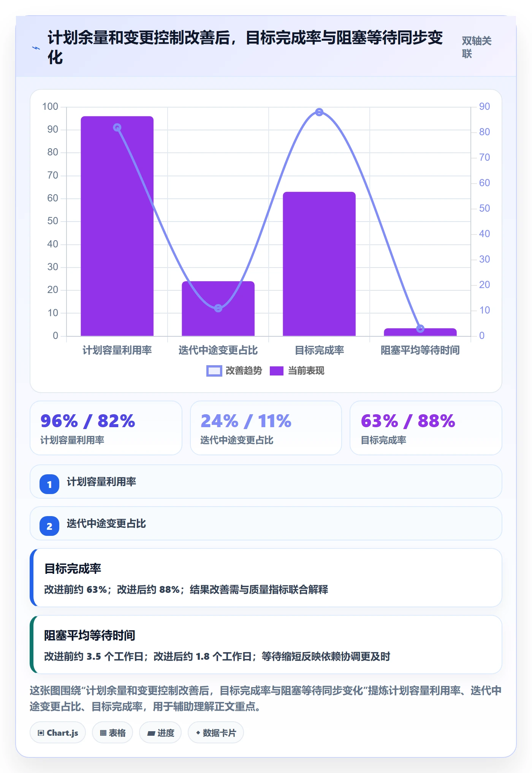Click the square icon in Chart.js tag
This screenshot has height=773, width=532.
pyautogui.click(x=41, y=733)
